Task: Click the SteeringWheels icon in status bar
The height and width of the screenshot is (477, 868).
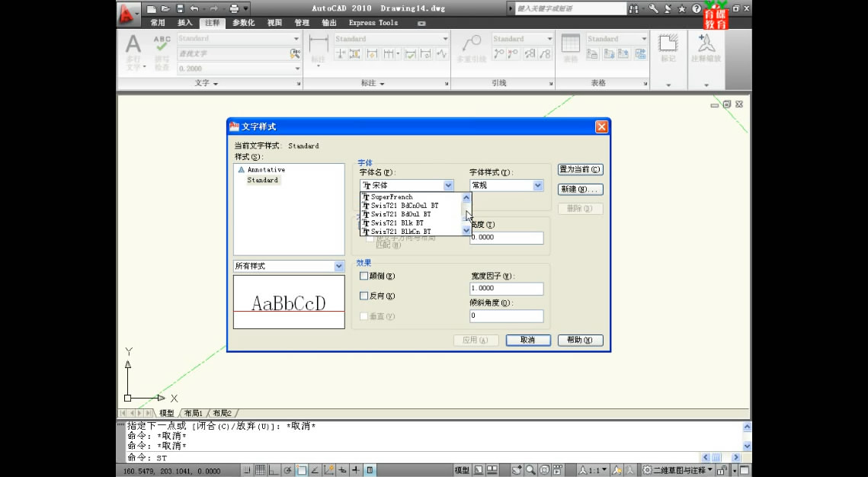Action: click(544, 470)
